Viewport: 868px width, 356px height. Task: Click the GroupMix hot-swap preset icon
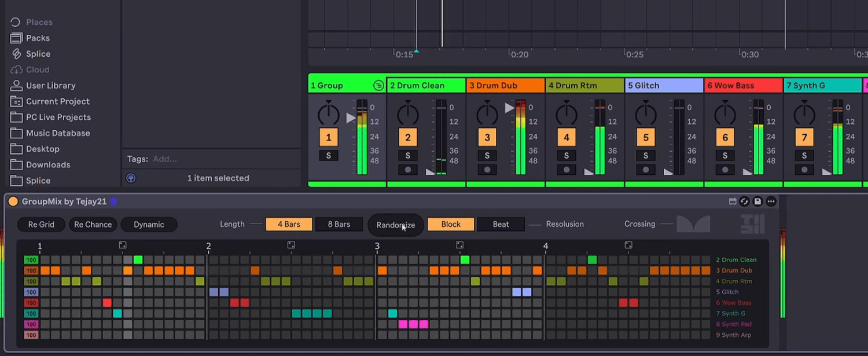pyautogui.click(x=745, y=201)
